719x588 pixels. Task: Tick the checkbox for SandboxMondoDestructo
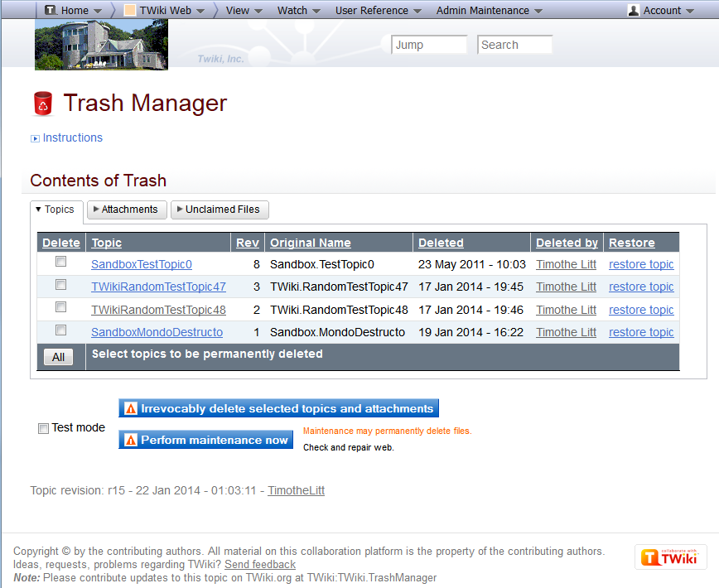click(60, 330)
